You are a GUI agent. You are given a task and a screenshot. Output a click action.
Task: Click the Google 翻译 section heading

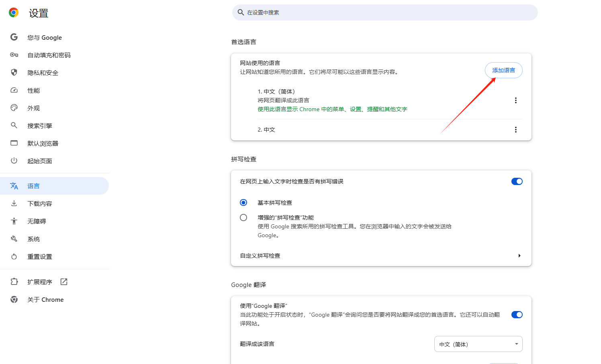point(248,285)
